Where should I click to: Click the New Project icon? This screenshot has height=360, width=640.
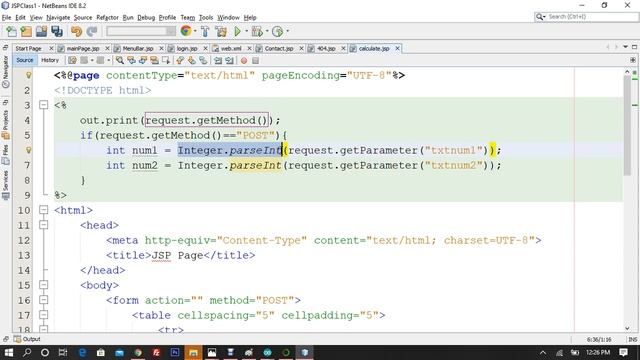[27, 31]
